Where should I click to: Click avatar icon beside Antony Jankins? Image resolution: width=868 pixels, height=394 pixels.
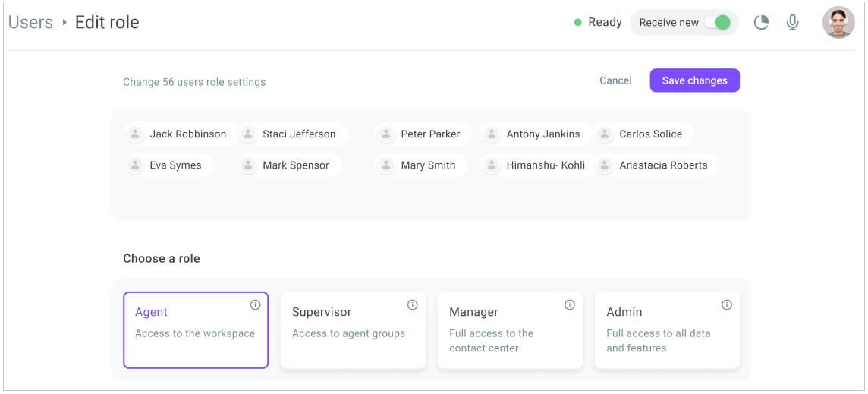[492, 134]
